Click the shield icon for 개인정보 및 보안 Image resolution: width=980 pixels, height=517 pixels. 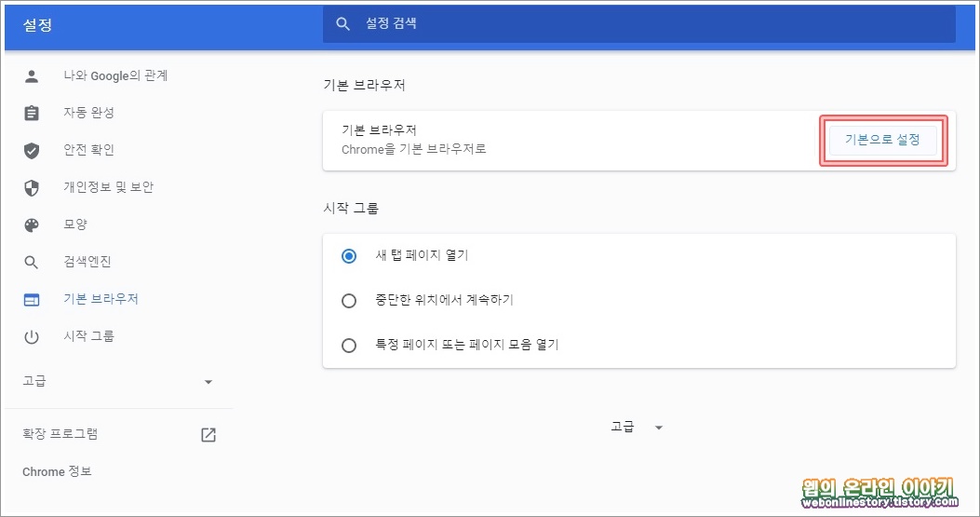pyautogui.click(x=32, y=188)
